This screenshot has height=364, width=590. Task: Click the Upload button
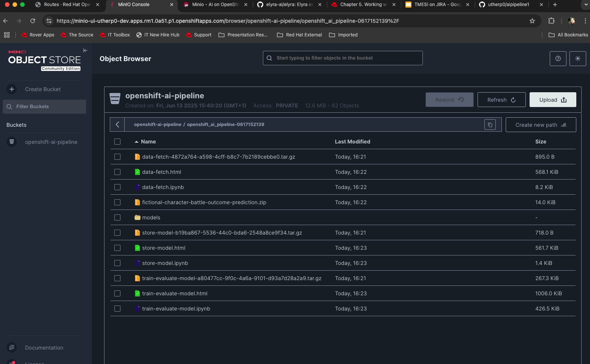(552, 100)
